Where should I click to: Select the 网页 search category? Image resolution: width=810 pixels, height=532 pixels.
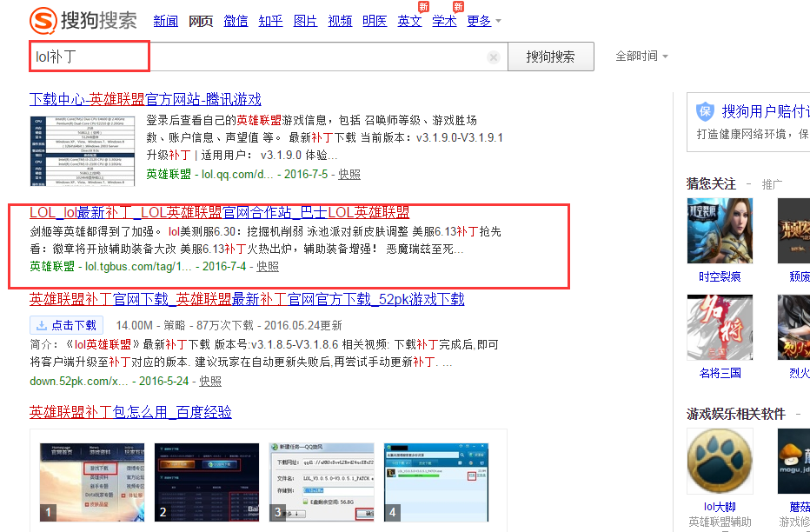click(x=201, y=21)
